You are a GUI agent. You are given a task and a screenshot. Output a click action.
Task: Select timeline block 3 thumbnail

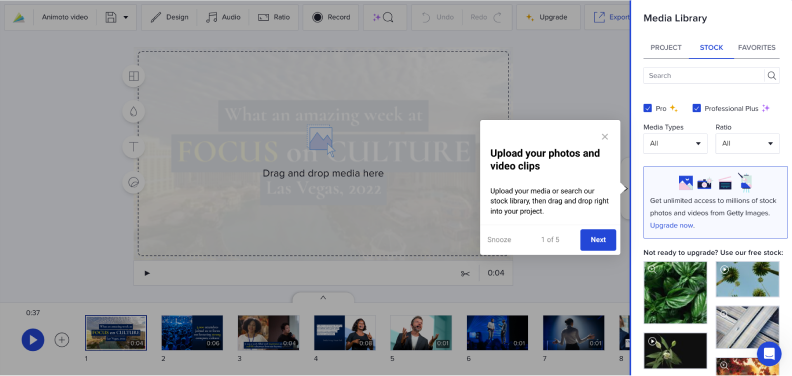pos(268,333)
